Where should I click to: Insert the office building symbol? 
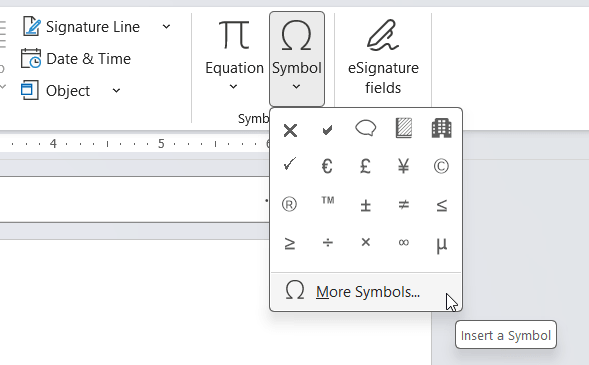tap(441, 128)
